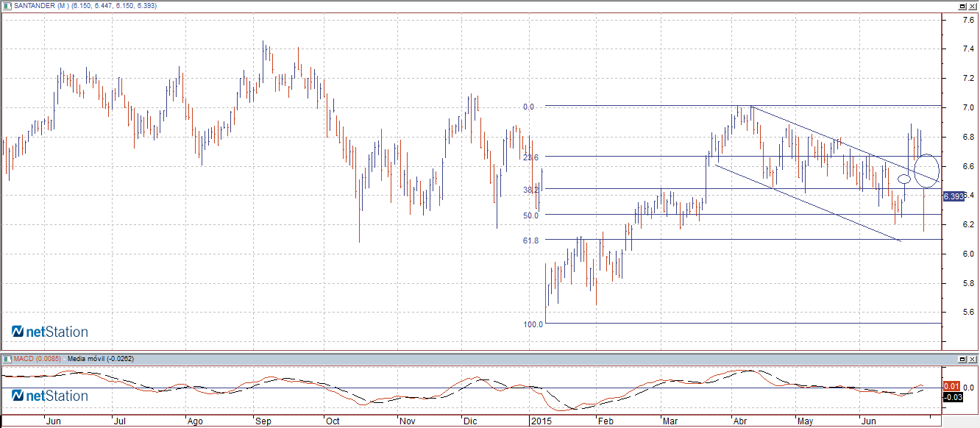Click the Feb label on time axis
980x428 pixels.
tap(606, 422)
